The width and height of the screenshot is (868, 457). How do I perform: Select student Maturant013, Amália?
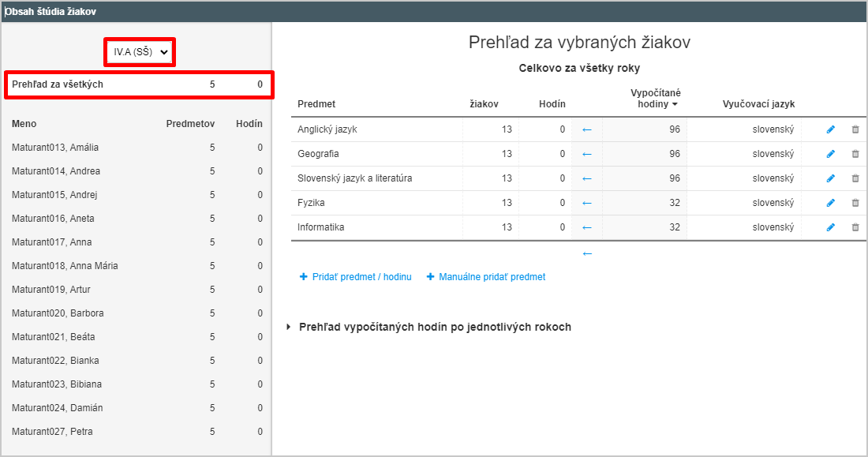(x=137, y=148)
